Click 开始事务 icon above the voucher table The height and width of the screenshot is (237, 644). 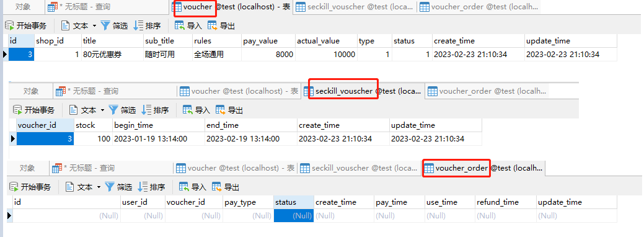[x=9, y=25]
